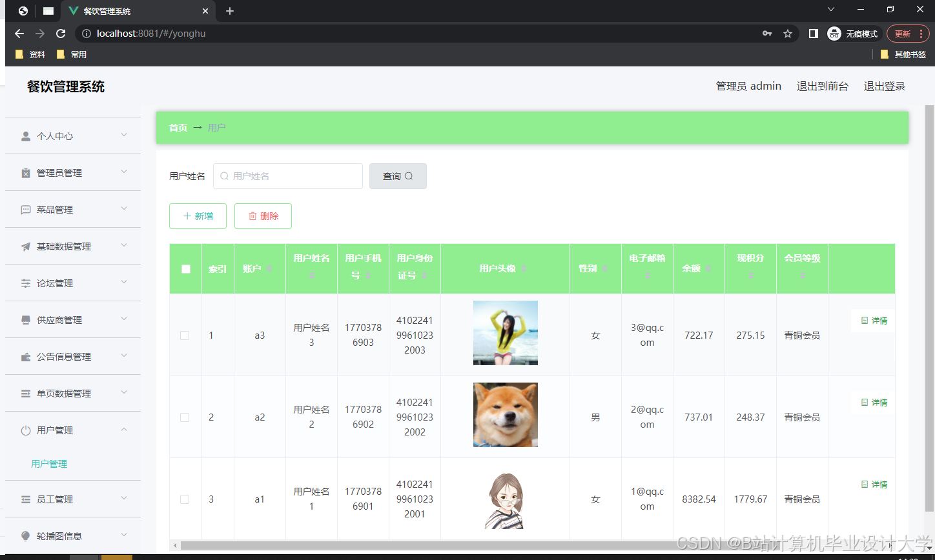Click 首页 breadcrumb link
Viewport: 935px width, 560px height.
pos(178,128)
